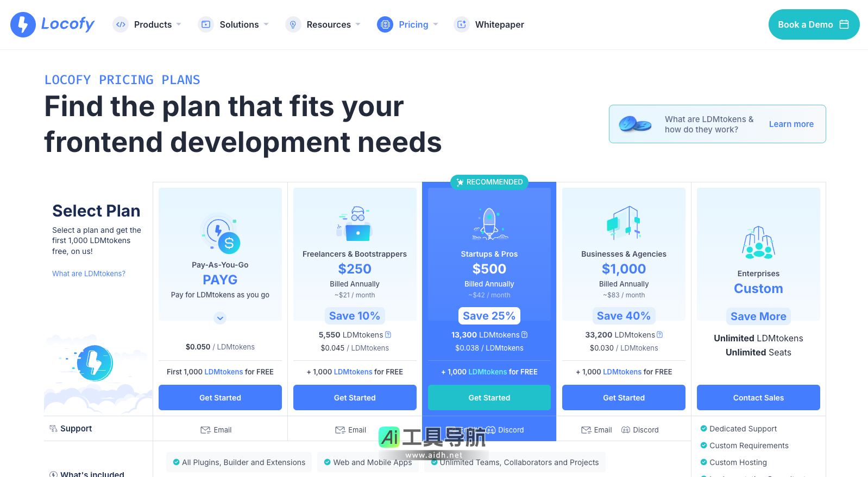Viewport: 868px width, 477px height.
Task: Click the Save 10% badge
Action: (x=355, y=316)
